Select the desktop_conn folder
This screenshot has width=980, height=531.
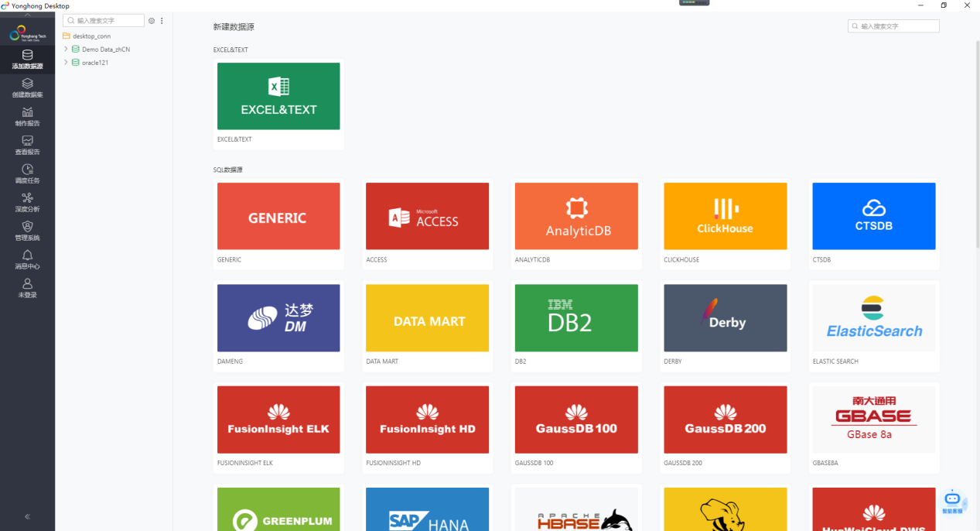click(87, 36)
